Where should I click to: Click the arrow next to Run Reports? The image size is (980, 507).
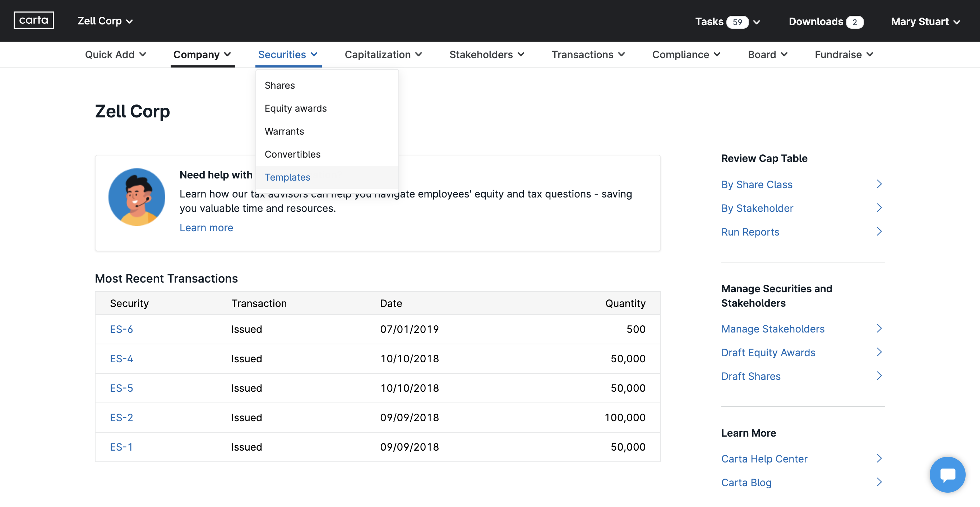click(879, 231)
